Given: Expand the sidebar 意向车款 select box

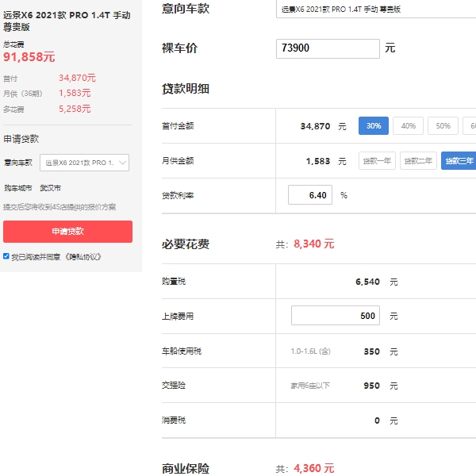Looking at the screenshot, I should tap(83, 163).
